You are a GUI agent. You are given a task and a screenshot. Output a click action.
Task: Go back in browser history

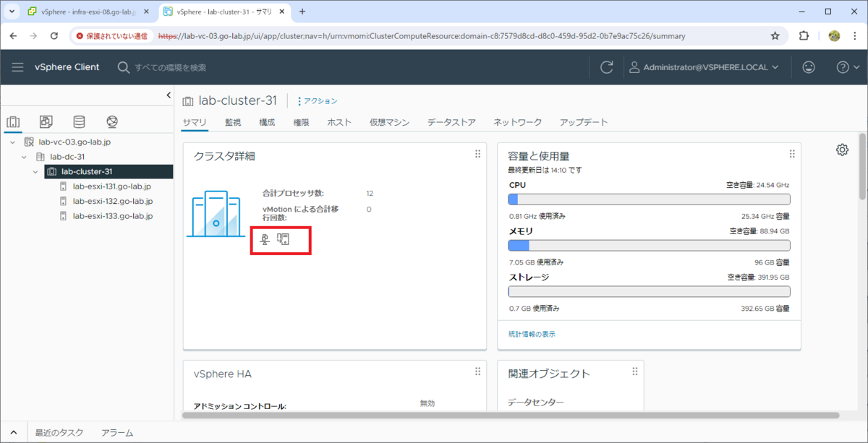[x=13, y=35]
